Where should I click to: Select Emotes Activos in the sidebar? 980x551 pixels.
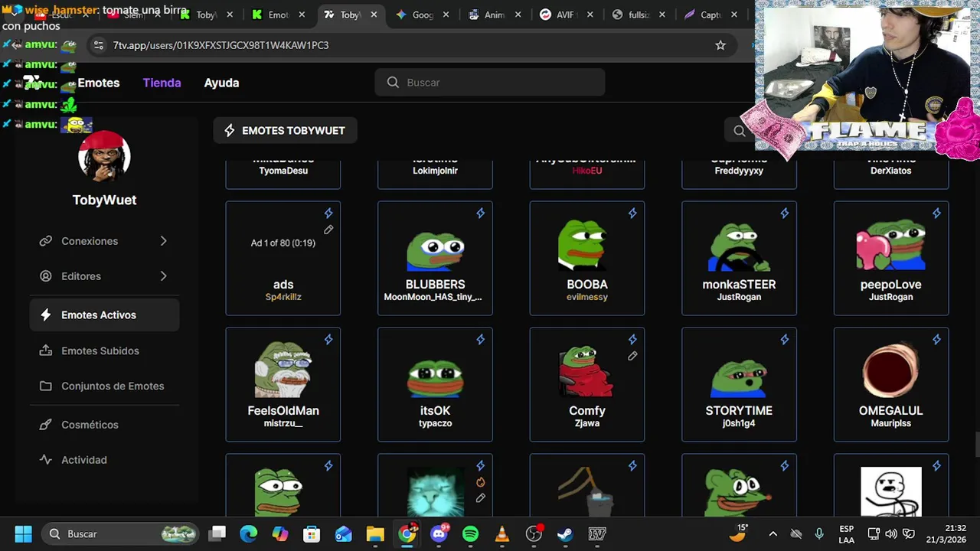105,315
